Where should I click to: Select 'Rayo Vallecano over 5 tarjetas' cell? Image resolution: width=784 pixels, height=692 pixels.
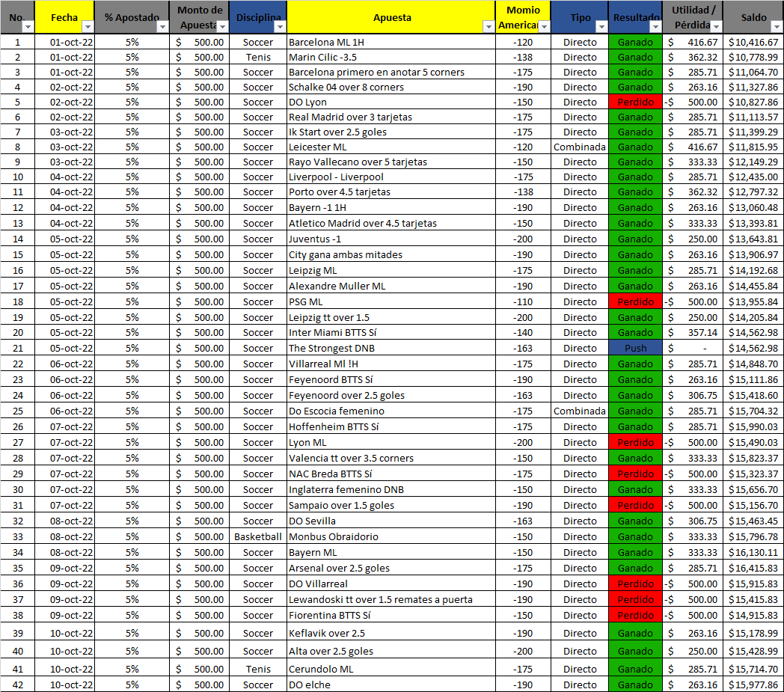[x=391, y=162]
